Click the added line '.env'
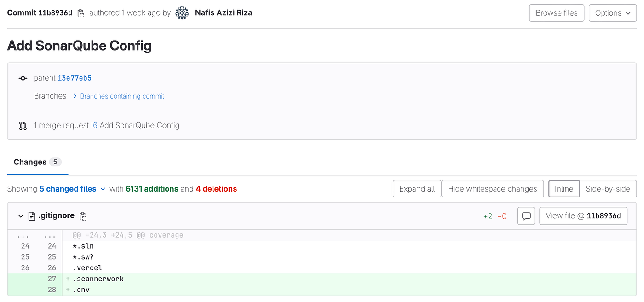The height and width of the screenshot is (302, 644). (x=349, y=290)
